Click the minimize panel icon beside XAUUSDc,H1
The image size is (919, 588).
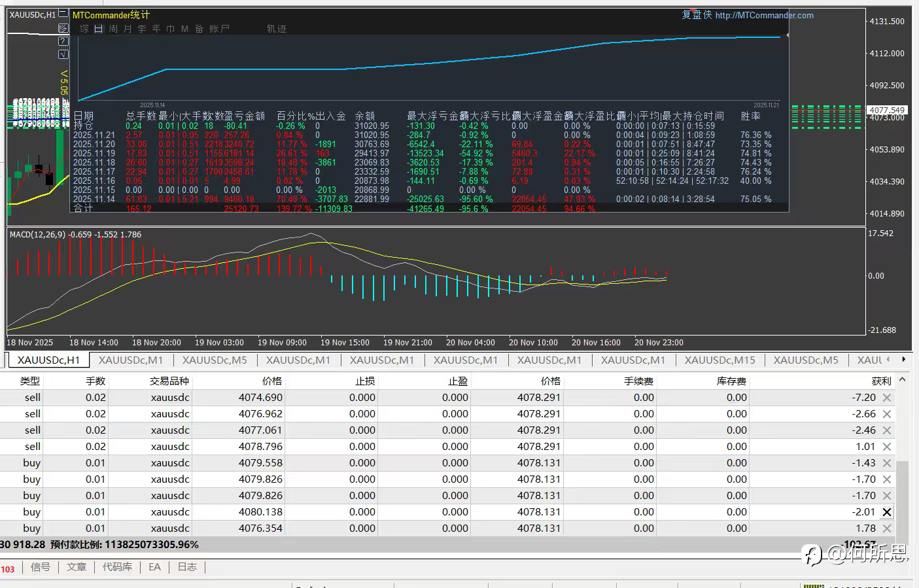63,13
